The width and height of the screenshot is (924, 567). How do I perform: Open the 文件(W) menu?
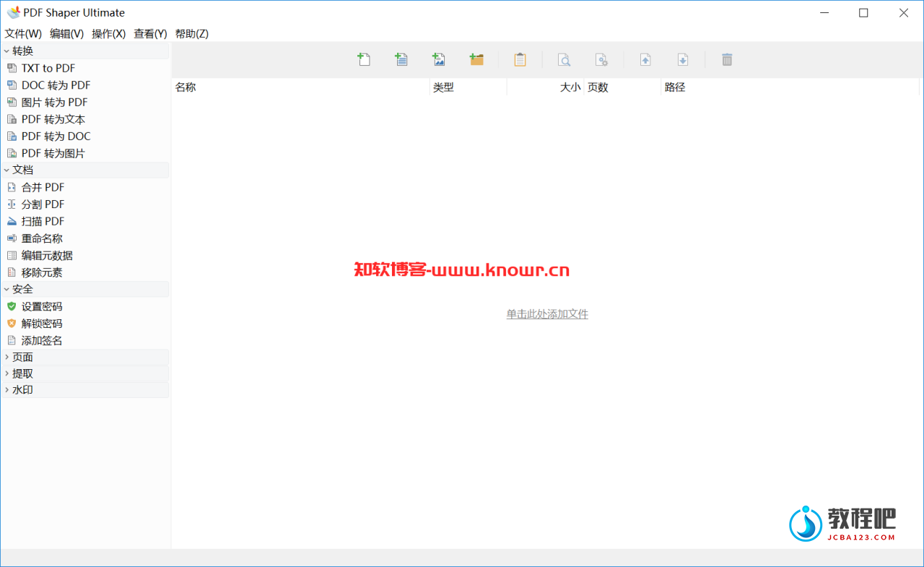tap(23, 34)
